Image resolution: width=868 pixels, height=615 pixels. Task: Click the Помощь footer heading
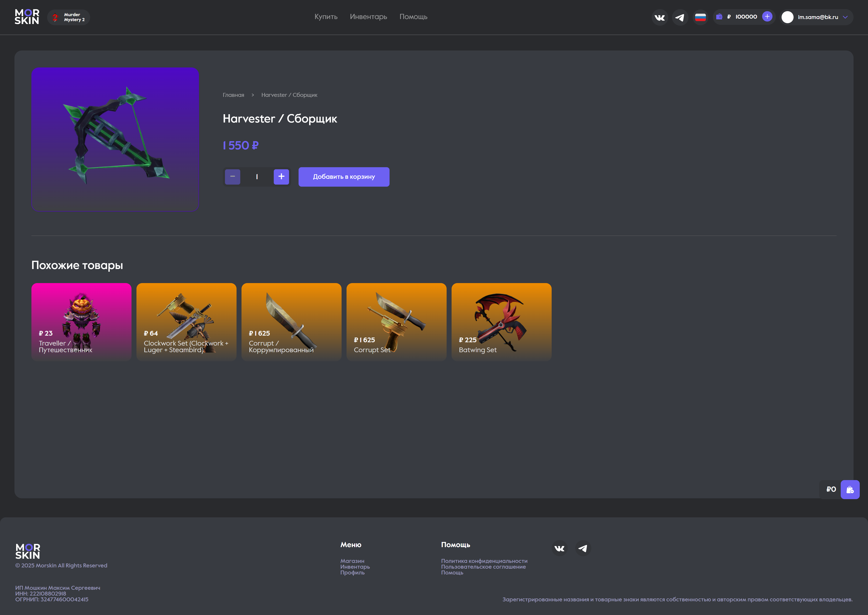click(456, 545)
